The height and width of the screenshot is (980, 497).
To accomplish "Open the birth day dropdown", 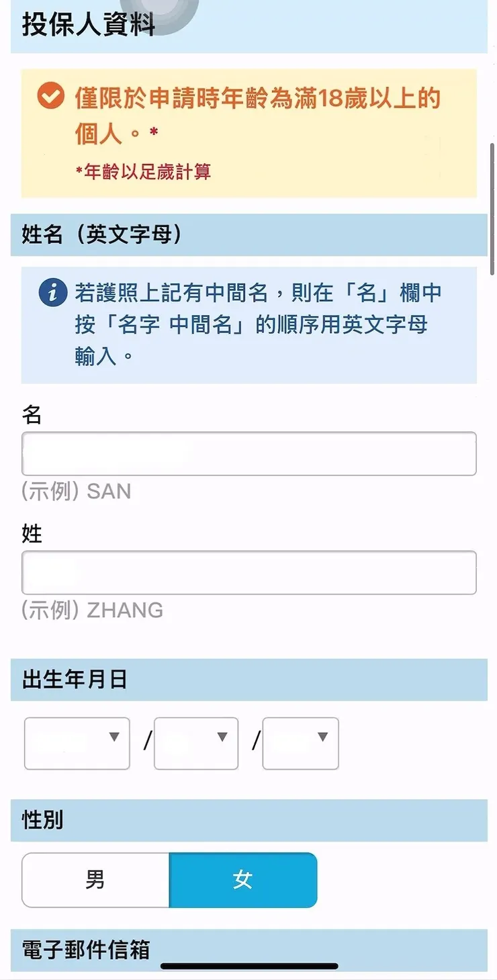I will [300, 744].
